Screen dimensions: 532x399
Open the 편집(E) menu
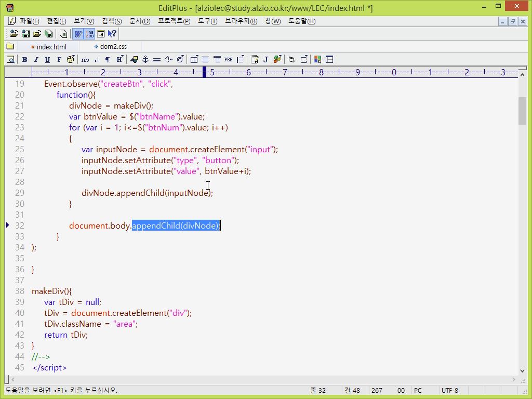click(56, 21)
